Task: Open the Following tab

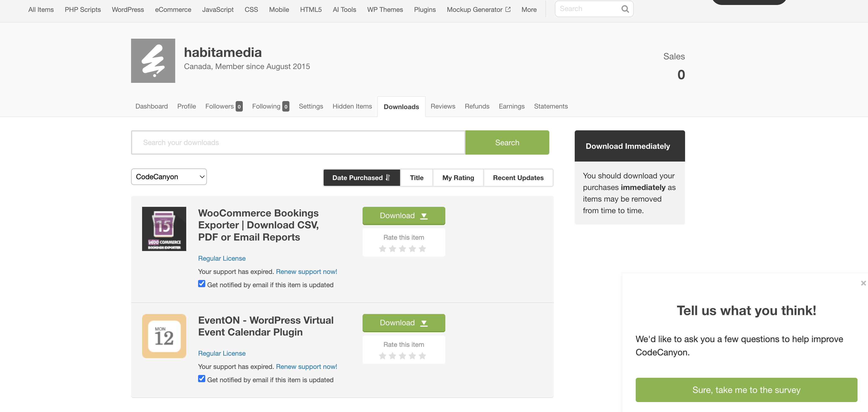Action: [x=271, y=107]
